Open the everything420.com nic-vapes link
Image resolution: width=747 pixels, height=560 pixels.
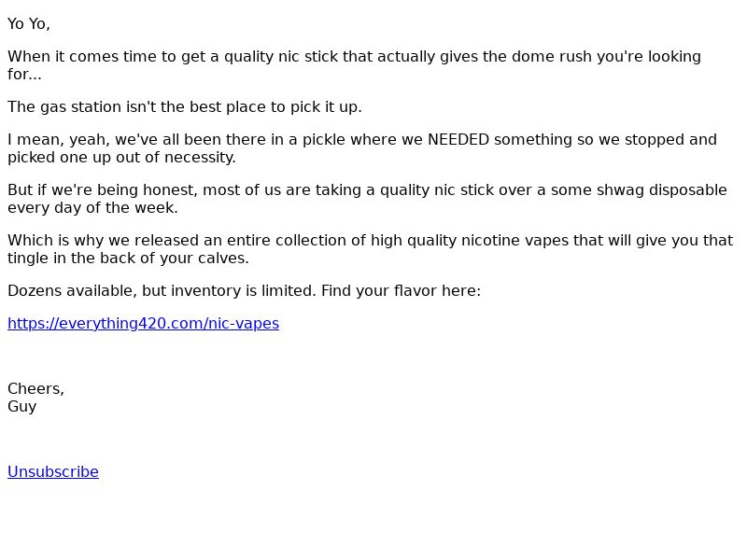click(x=144, y=324)
